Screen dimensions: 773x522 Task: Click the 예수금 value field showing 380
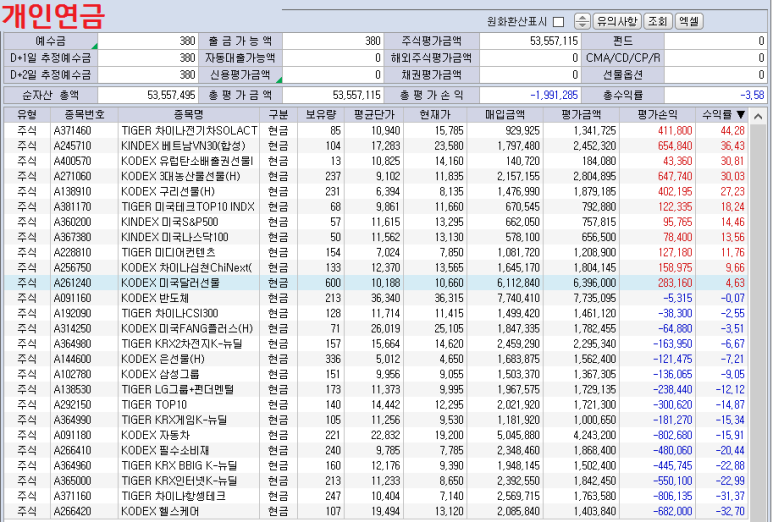pos(147,41)
